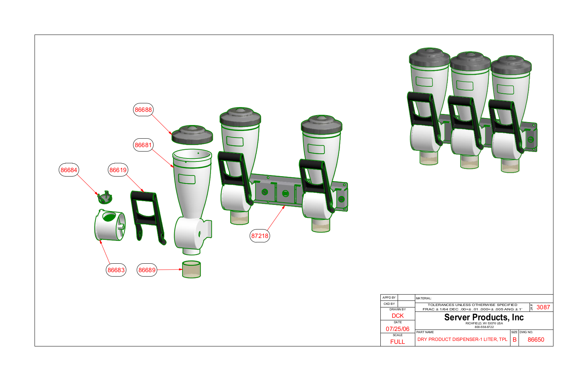Screen dimensions: 588x381
Task: Click the APPD BY field
Action: point(398,298)
